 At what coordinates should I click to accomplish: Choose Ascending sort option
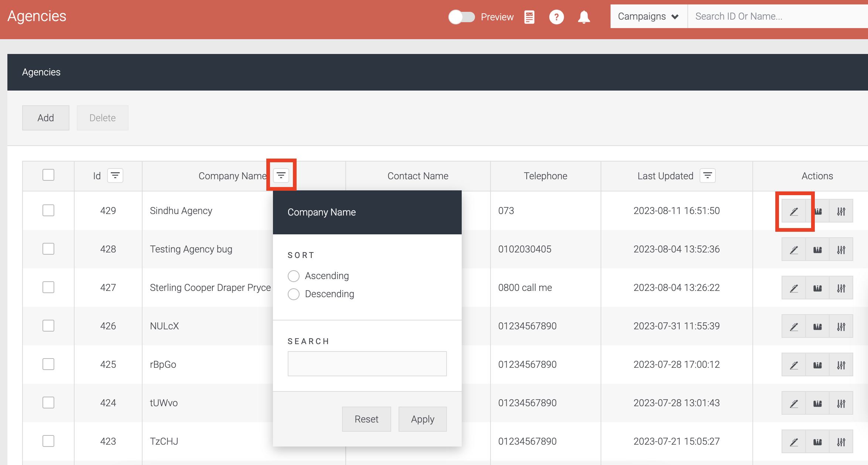pyautogui.click(x=294, y=276)
